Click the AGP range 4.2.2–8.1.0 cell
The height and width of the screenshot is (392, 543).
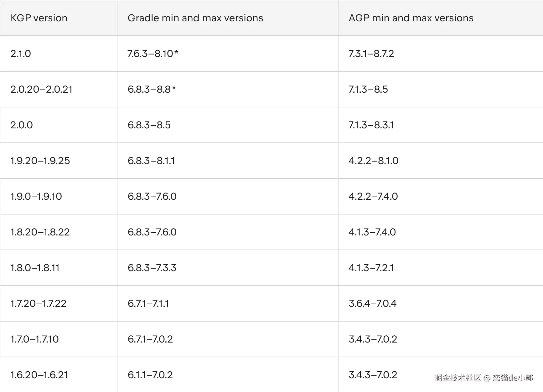coord(373,161)
